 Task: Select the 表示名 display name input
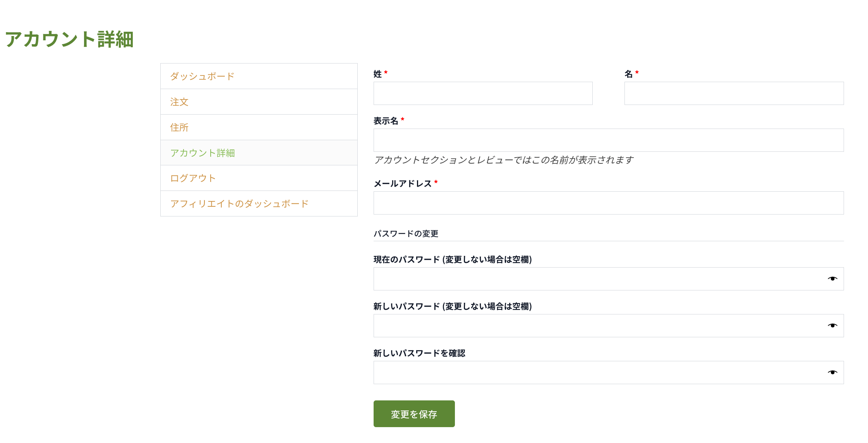(608, 140)
